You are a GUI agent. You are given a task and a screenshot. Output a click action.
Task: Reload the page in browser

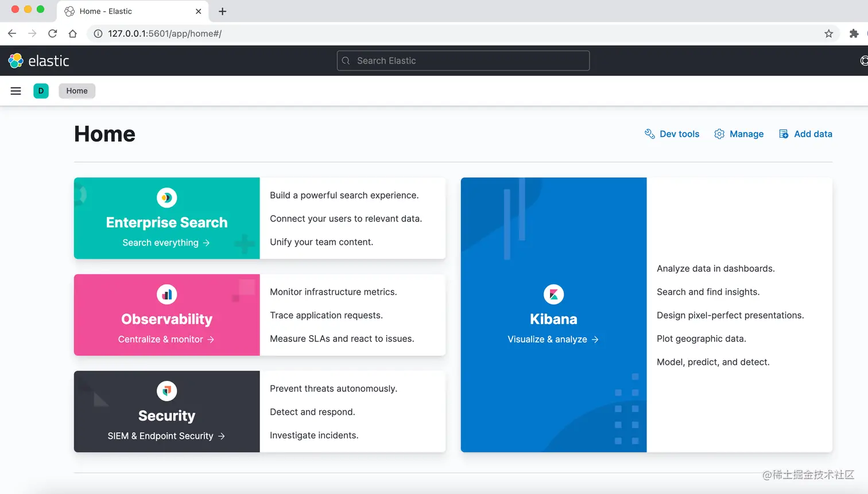52,34
